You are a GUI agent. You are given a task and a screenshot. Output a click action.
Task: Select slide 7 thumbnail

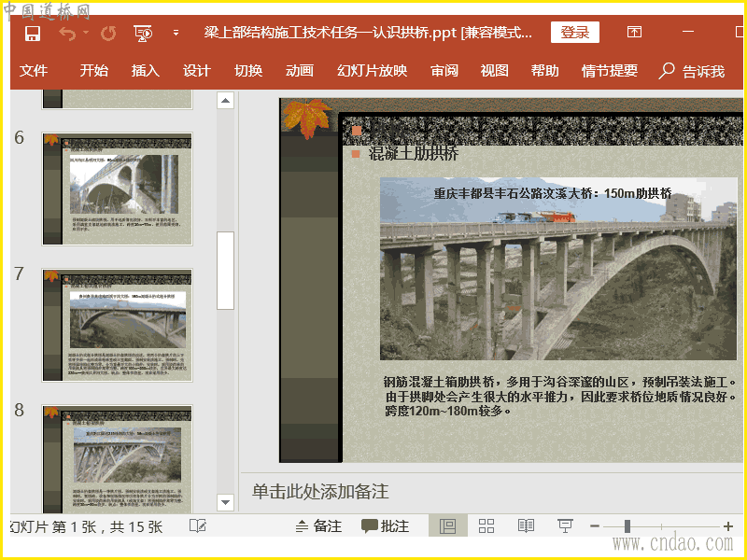[x=118, y=325]
